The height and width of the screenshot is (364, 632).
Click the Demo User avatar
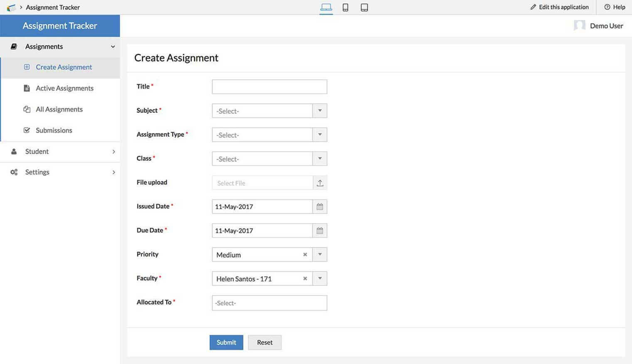(579, 26)
